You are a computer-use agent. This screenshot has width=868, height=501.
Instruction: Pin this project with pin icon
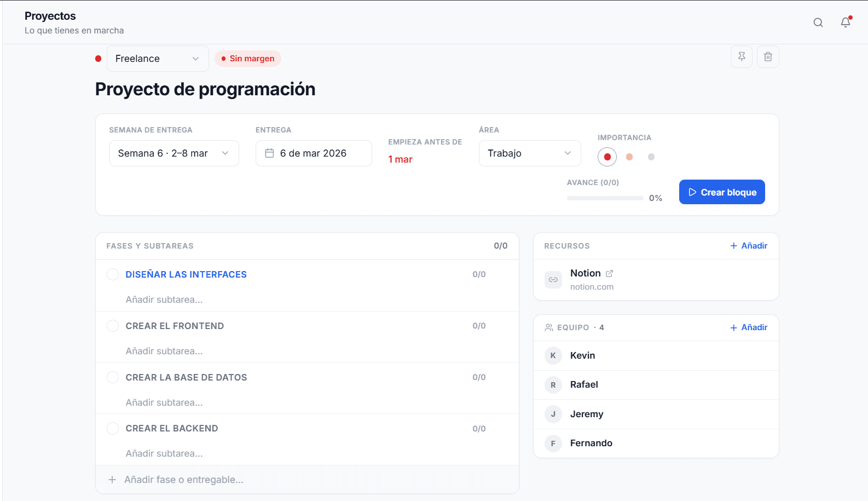tap(742, 57)
